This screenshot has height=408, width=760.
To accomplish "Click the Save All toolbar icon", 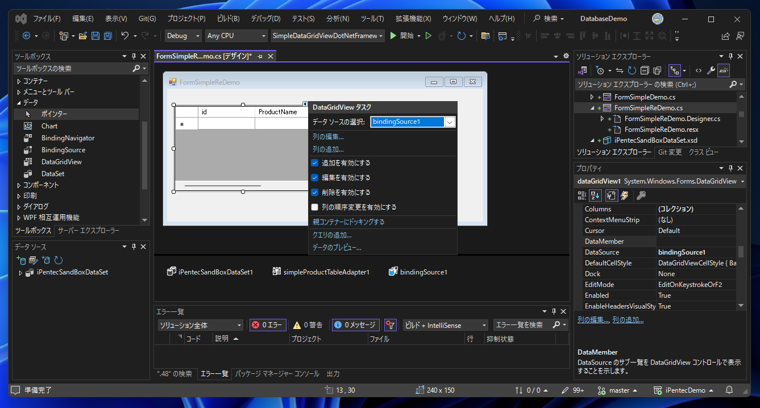I will tap(108, 36).
